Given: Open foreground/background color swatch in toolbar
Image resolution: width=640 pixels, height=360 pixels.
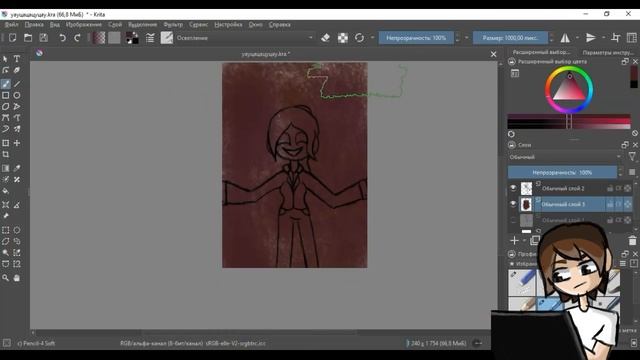Looking at the screenshot, I should click(x=132, y=38).
